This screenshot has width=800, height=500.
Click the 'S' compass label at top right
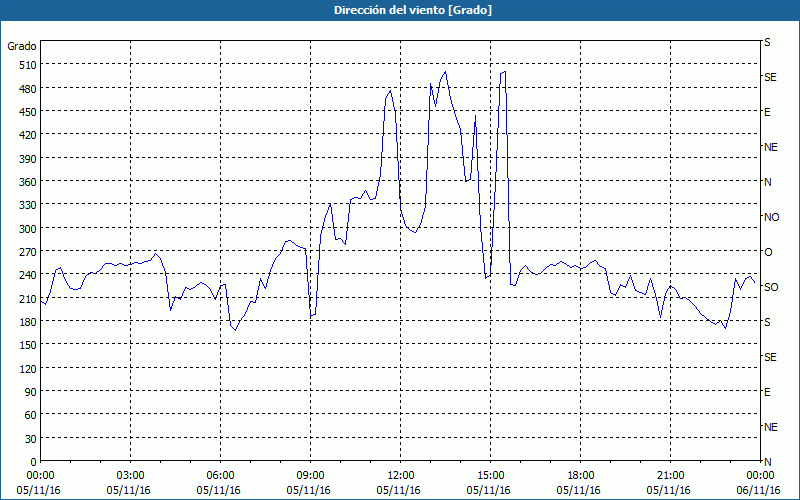coord(767,42)
